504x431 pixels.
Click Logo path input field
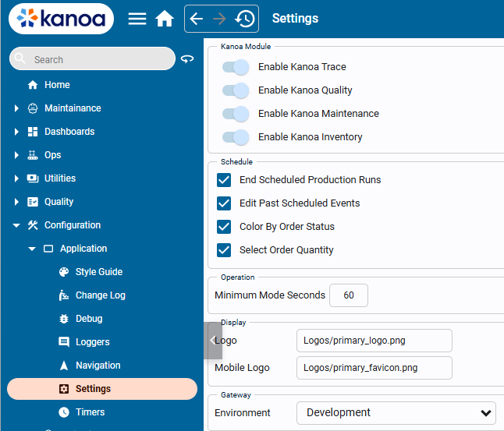click(x=374, y=341)
